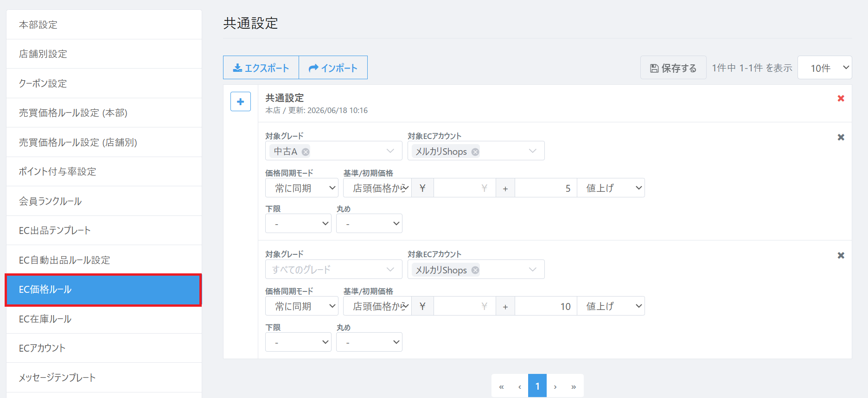868x398 pixels.
Task: Click the empty yen amount field in first rule
Action: pyautogui.click(x=465, y=188)
